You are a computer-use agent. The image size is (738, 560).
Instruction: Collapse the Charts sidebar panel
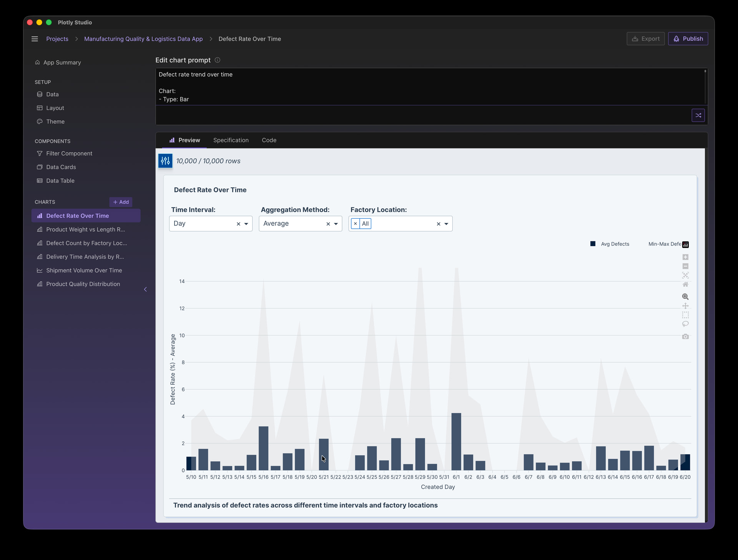point(145,289)
